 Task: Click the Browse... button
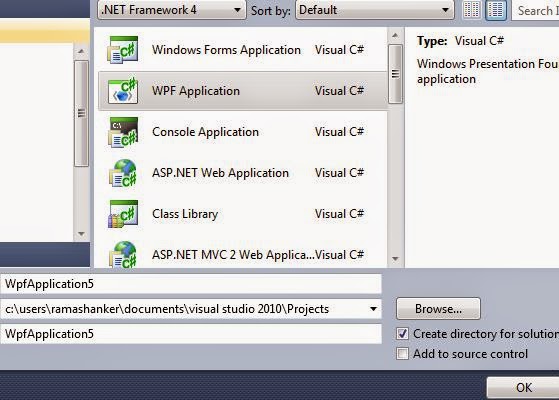tap(438, 309)
